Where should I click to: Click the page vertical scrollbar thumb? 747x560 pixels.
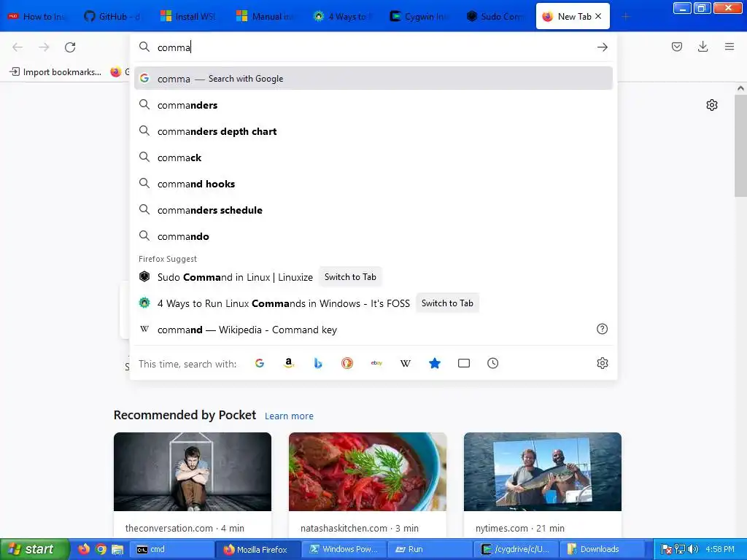pos(740,145)
